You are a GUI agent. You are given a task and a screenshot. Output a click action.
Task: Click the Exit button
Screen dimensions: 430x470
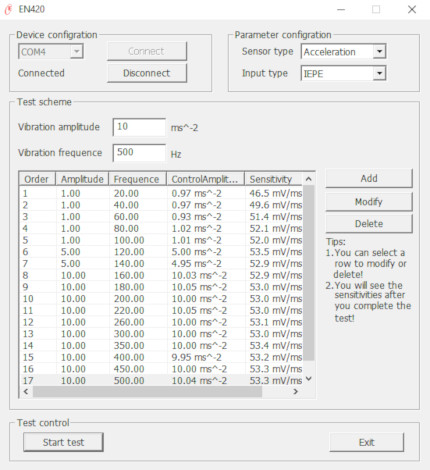(x=367, y=442)
